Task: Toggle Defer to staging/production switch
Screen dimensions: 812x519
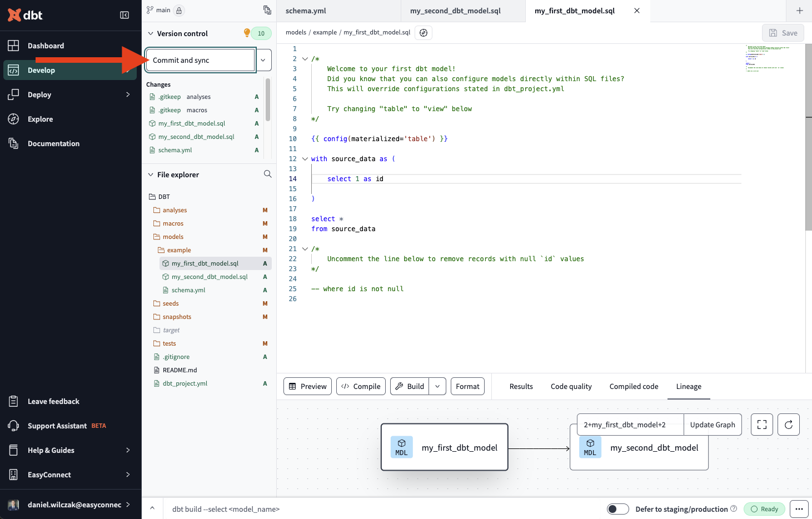Action: [x=617, y=509]
